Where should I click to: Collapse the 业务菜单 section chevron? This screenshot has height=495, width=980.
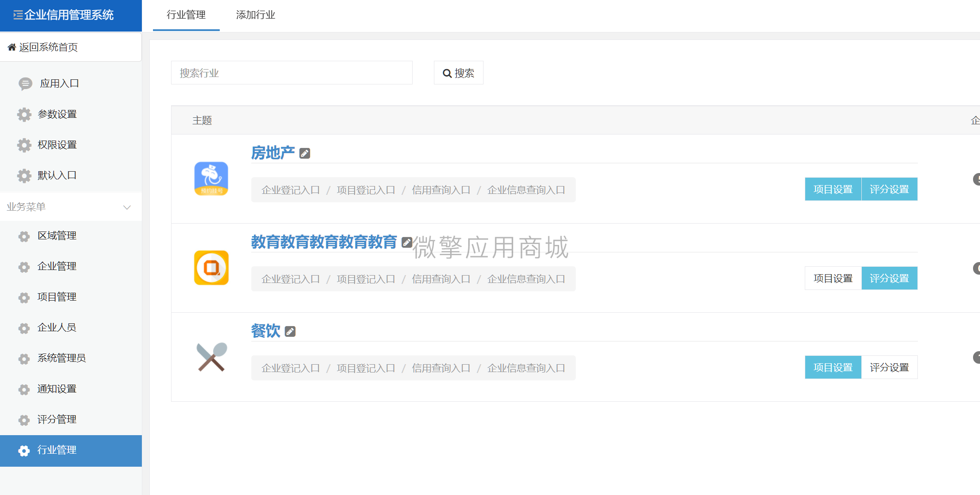point(127,207)
